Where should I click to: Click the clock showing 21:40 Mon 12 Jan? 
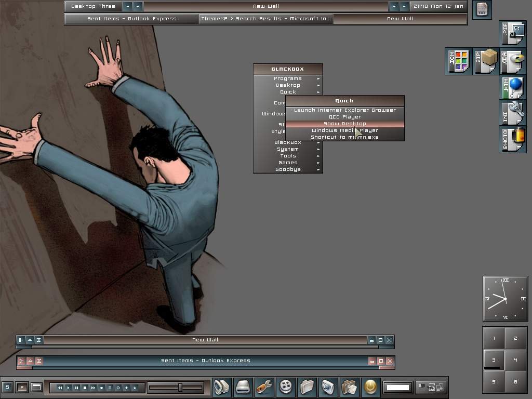[438, 6]
